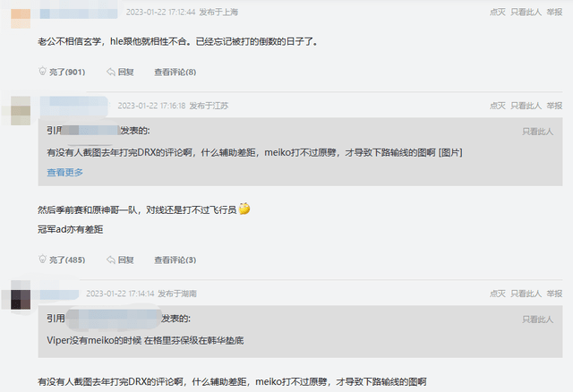Viewport: 573px width, 392px height.
Task: Click the lightbulb icon showing 901 likes
Action: coord(42,72)
